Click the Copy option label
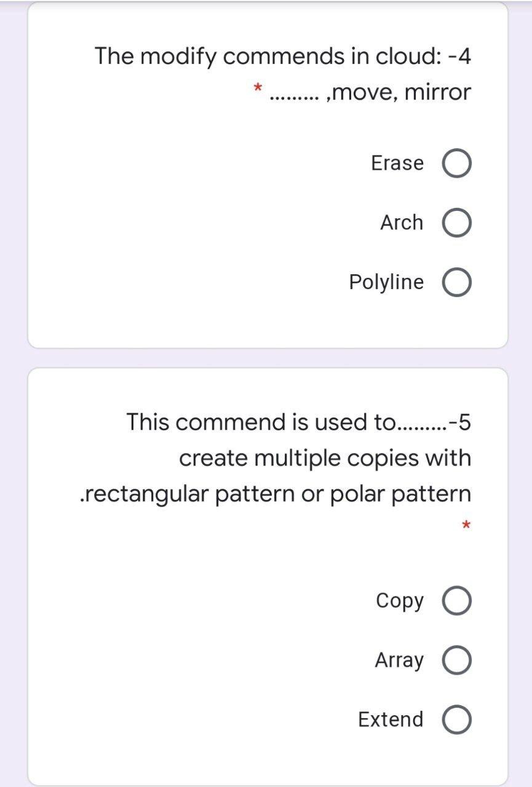 point(400,601)
